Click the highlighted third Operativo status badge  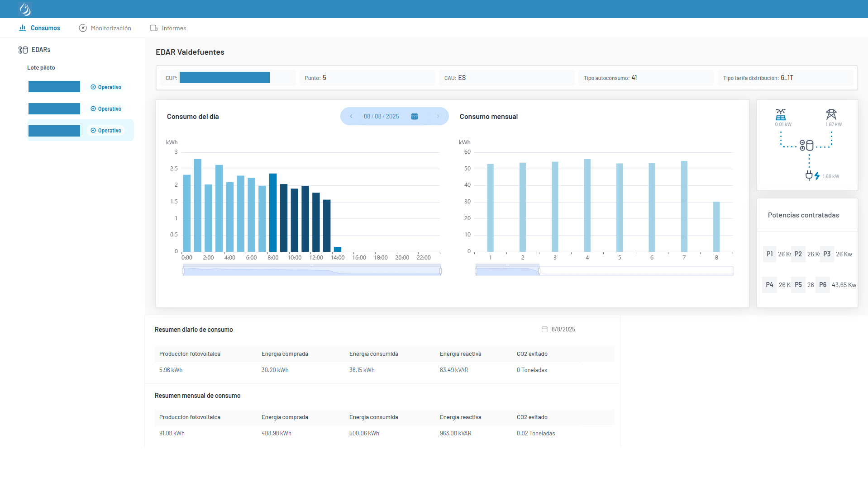[106, 131]
